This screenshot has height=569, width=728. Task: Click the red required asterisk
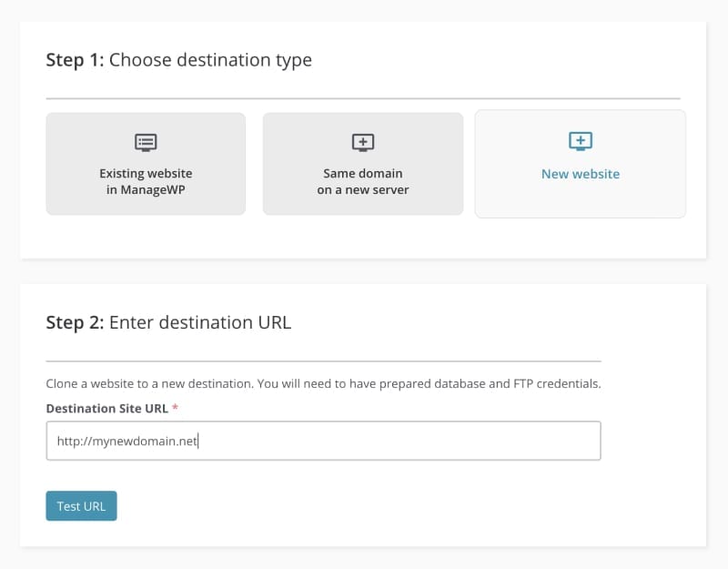(175, 409)
